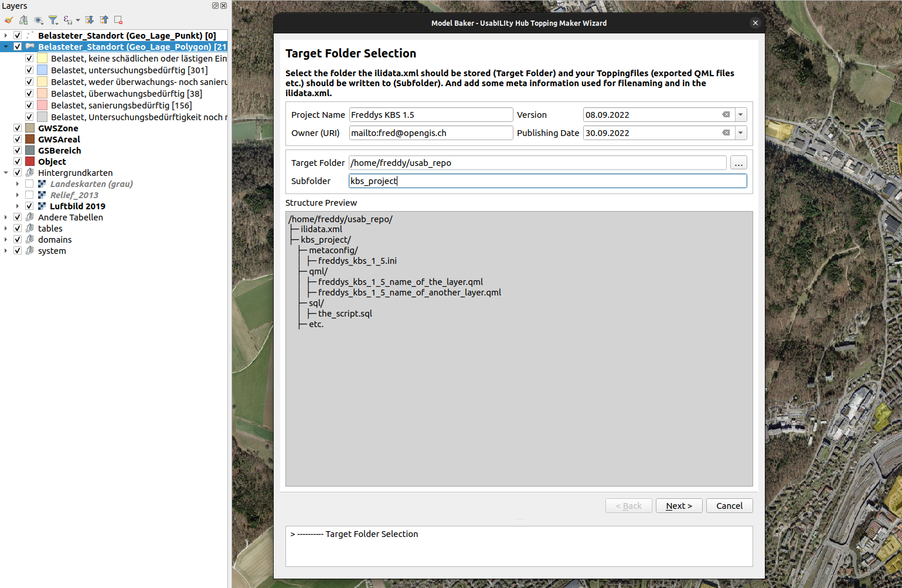902x588 pixels.
Task: Enable the Relief_2013 layer checkbox
Action: 29,195
